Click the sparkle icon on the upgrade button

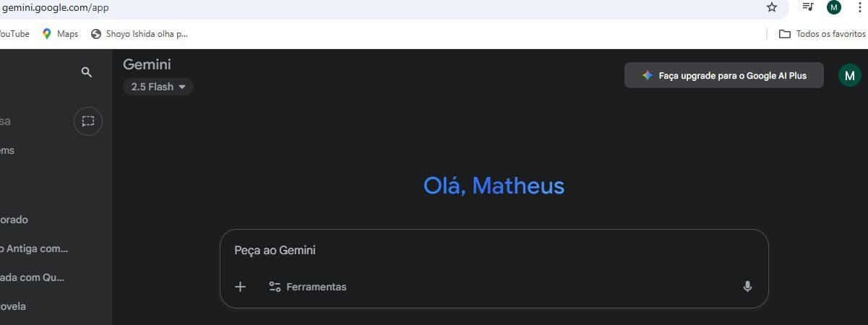(648, 75)
